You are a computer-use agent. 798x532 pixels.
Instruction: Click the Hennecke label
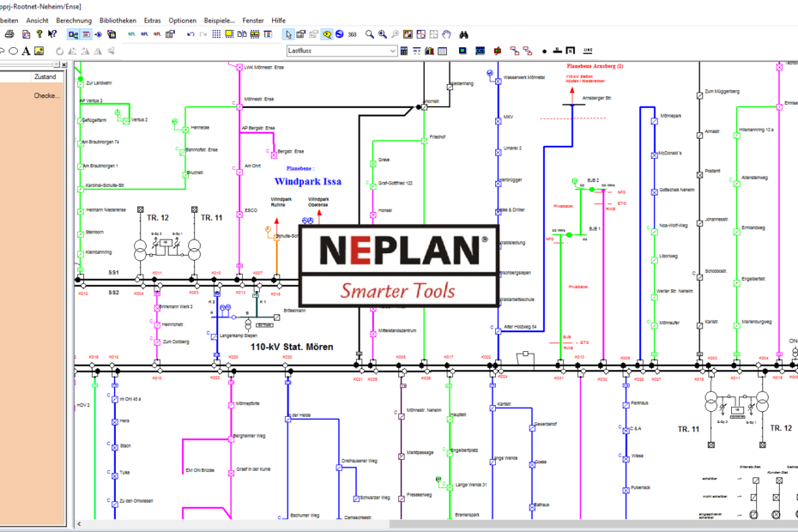coord(200,127)
